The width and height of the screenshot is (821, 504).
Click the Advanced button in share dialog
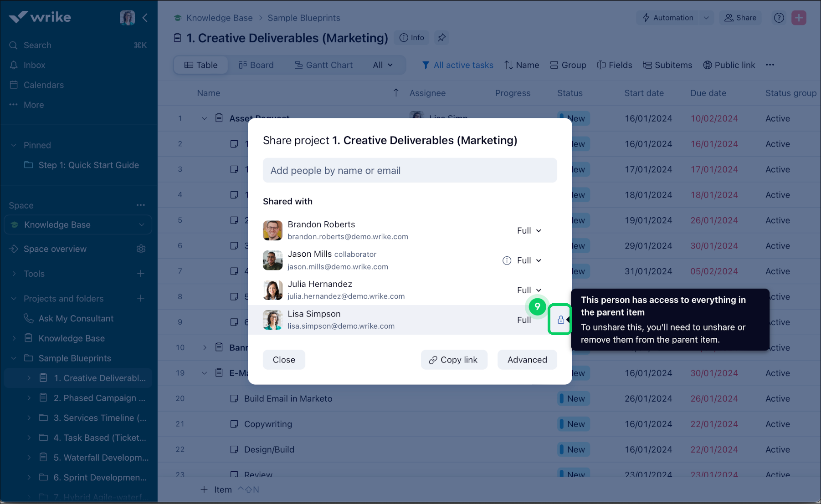pyautogui.click(x=527, y=360)
